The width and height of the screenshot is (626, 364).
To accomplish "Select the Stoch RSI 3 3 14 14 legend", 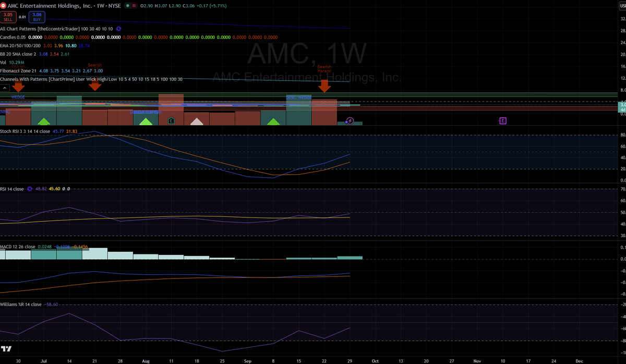I will [x=26, y=131].
